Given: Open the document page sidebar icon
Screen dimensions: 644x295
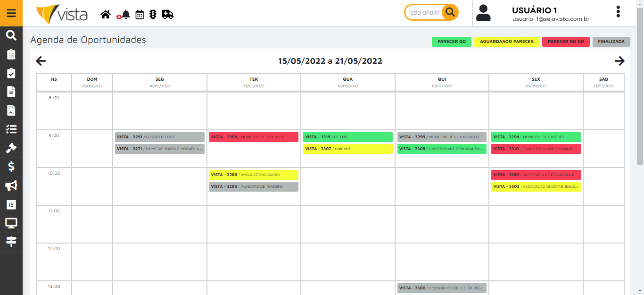Looking at the screenshot, I should tap(11, 92).
